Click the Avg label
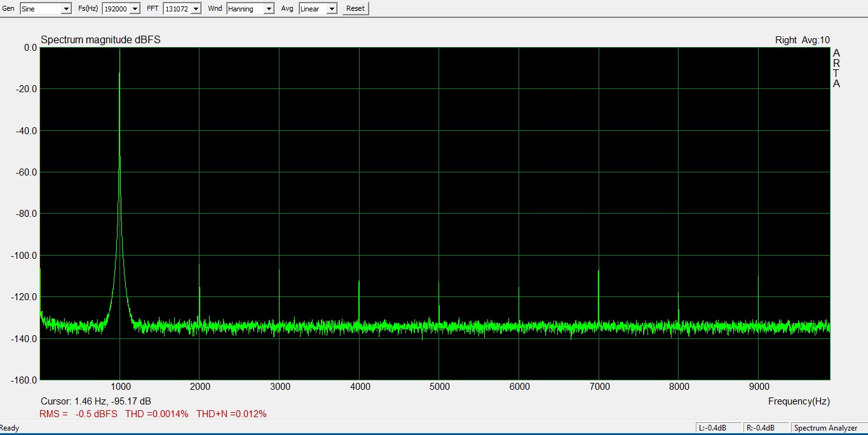 point(287,8)
